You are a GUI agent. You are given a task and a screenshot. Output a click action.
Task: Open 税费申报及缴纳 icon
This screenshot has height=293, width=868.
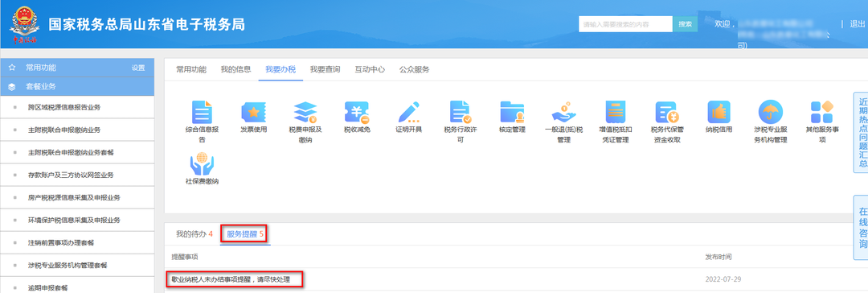click(x=305, y=112)
